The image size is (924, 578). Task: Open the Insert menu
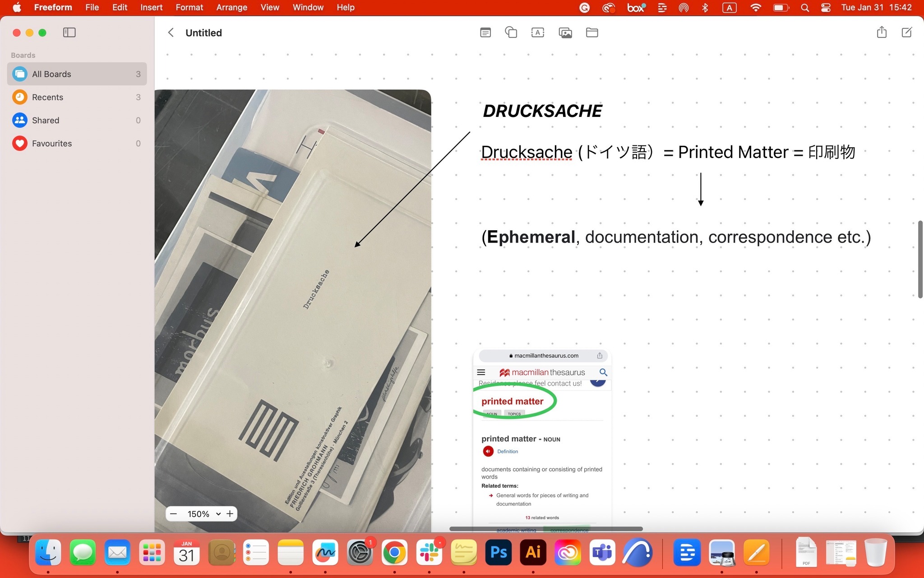pyautogui.click(x=151, y=7)
